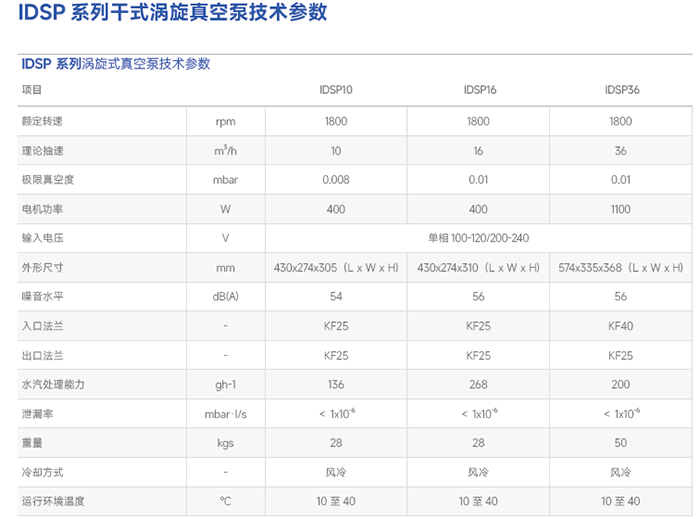The width and height of the screenshot is (700, 519).
Task: Click the '水汽处理能力' row label
Action: (x=53, y=385)
